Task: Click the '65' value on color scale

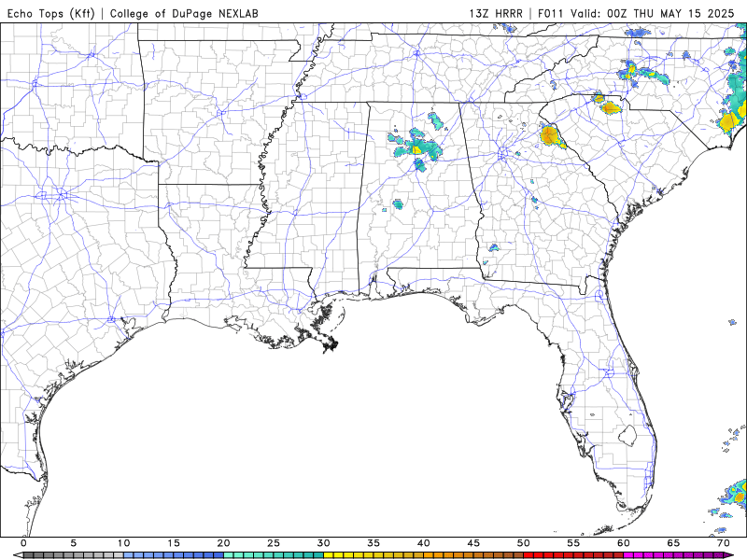Action: click(x=673, y=543)
